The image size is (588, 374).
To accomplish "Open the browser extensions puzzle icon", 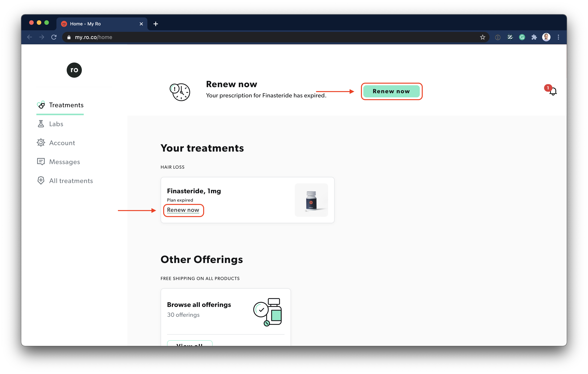I will (x=534, y=37).
